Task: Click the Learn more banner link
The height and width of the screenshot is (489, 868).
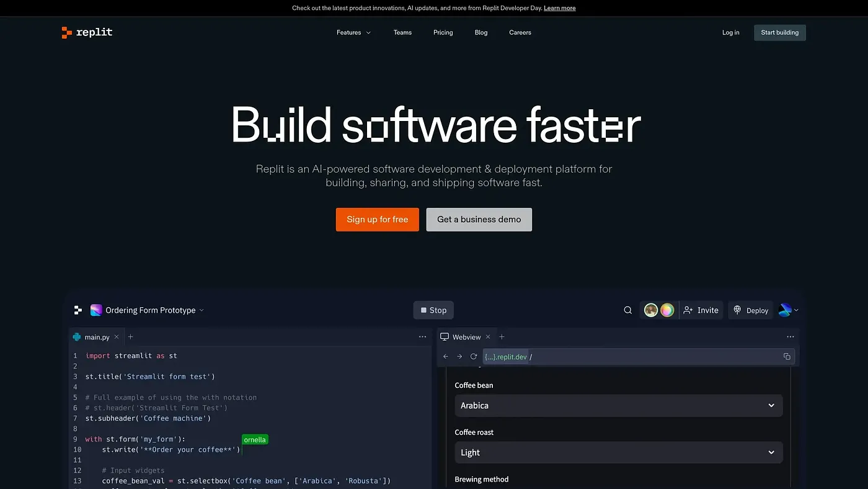Action: (x=559, y=8)
